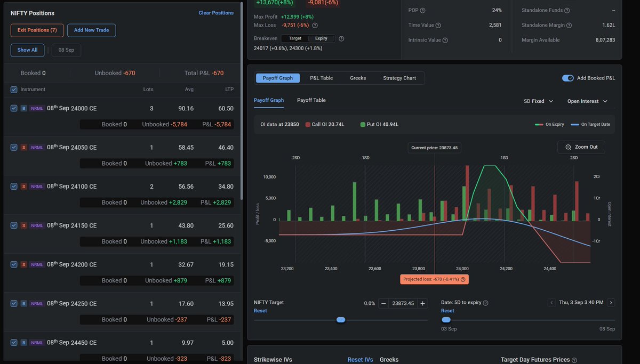Screen dimensions: 640x364
Task: Click NRML tag on 24150 CE row
Action: (x=37, y=225)
